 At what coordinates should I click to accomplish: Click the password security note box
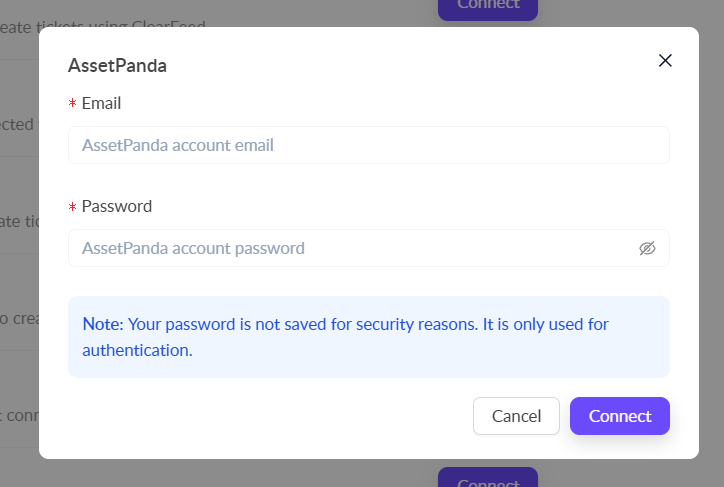[x=368, y=337]
